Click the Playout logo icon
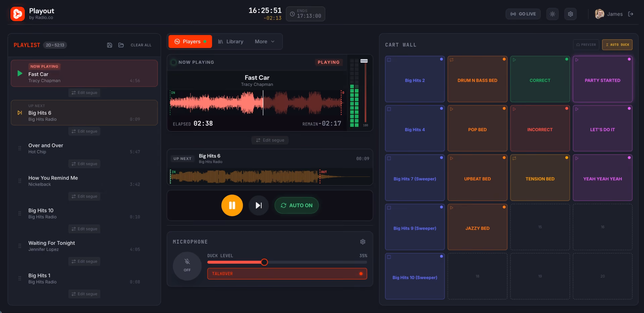 (17, 14)
